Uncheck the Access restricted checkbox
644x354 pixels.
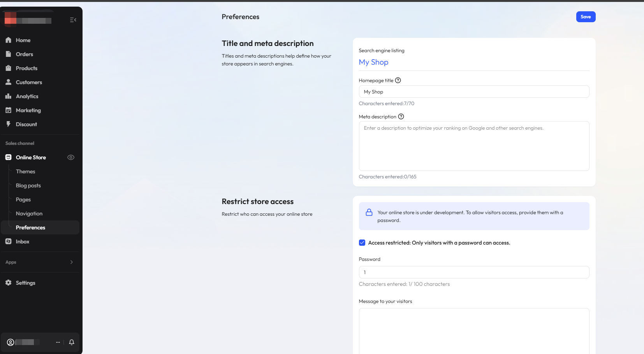(362, 243)
